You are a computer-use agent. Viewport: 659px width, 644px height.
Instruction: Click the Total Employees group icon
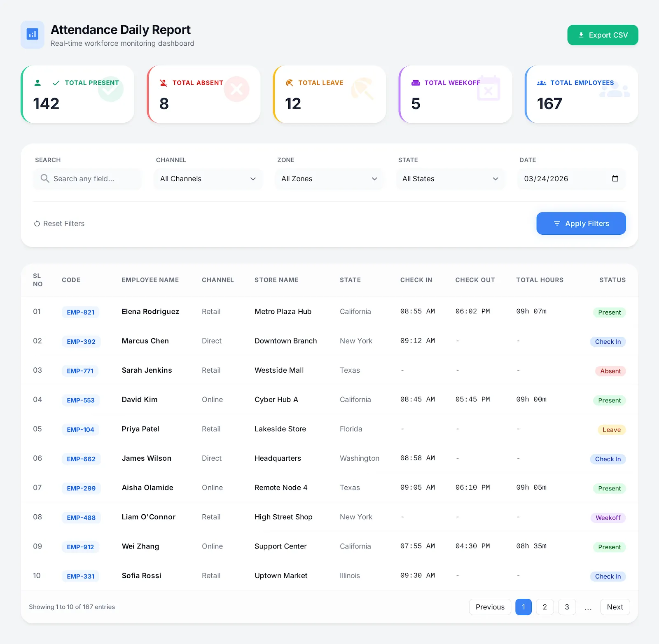[x=541, y=83]
